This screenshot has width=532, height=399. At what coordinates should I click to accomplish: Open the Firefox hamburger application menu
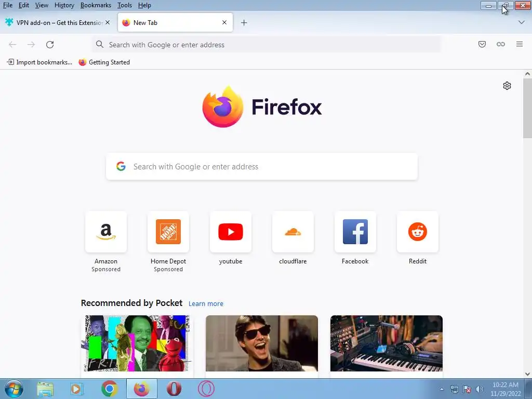coord(520,44)
